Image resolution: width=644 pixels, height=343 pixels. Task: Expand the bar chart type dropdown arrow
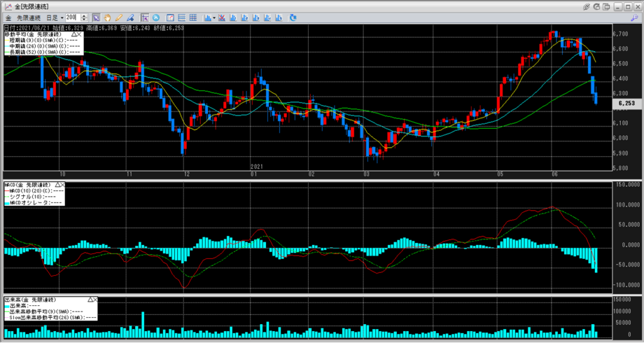[215, 17]
